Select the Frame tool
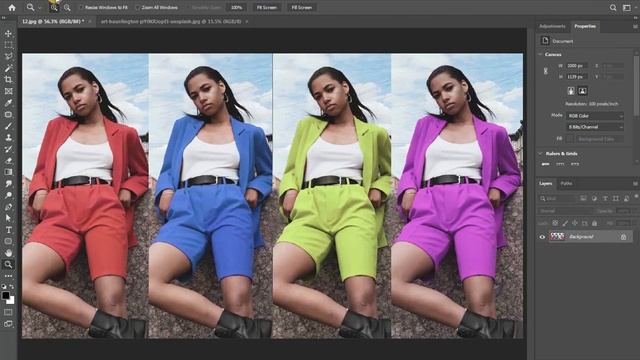This screenshot has width=640, height=360. [x=8, y=91]
